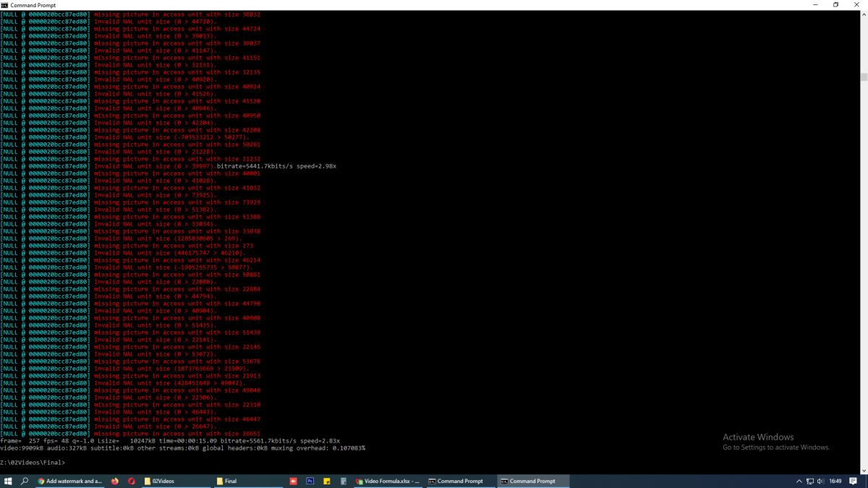Image resolution: width=868 pixels, height=488 pixels.
Task: Click the Command Prompt window title text
Action: pos(33,5)
